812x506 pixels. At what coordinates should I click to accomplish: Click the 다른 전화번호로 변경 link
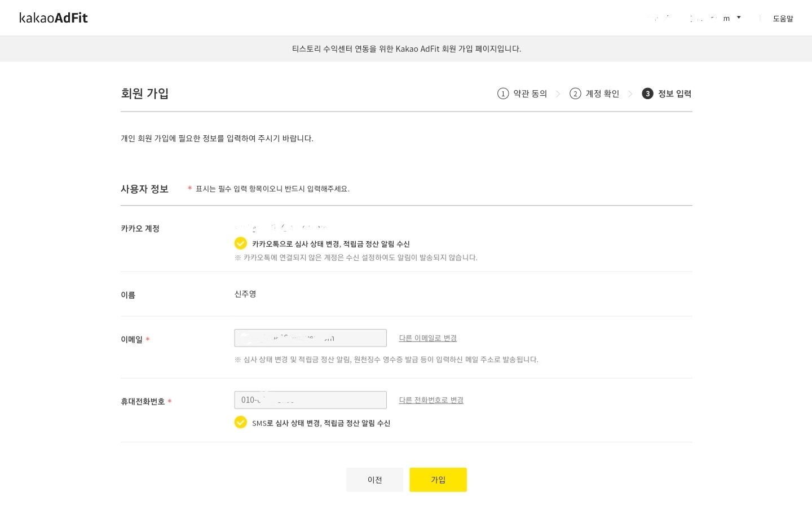click(x=431, y=400)
